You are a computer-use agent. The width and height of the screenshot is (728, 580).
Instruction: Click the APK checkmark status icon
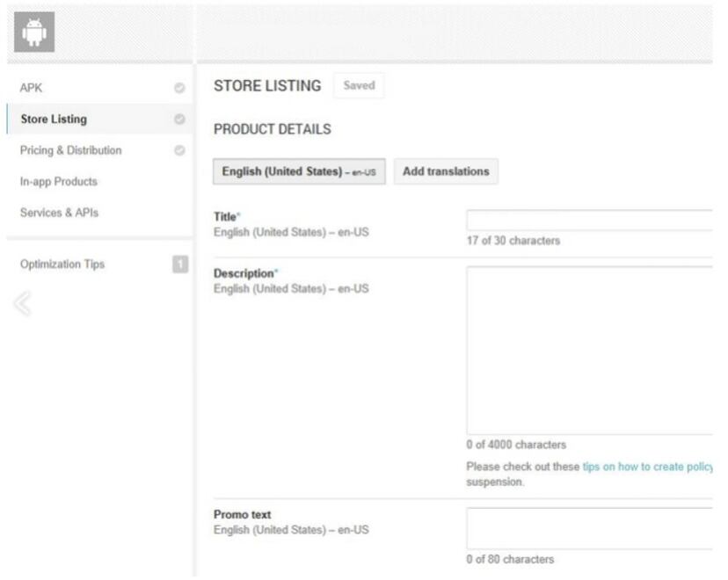coord(179,88)
